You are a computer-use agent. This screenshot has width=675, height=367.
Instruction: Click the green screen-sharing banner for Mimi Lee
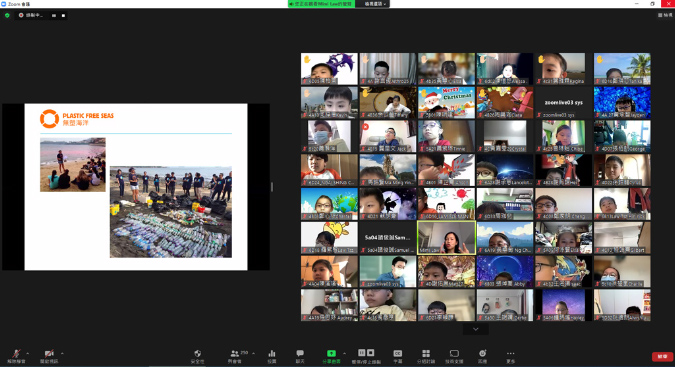(x=321, y=4)
